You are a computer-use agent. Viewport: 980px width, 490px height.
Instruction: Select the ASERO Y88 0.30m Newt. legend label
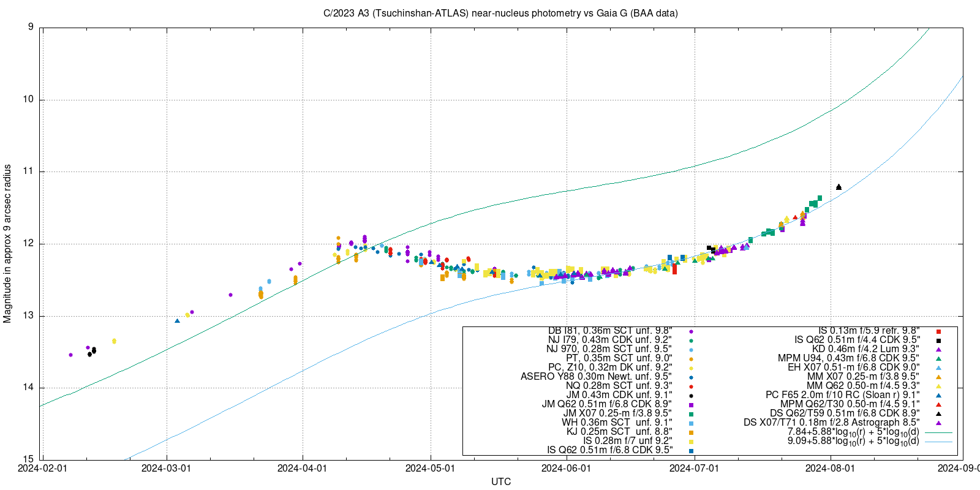click(x=596, y=377)
